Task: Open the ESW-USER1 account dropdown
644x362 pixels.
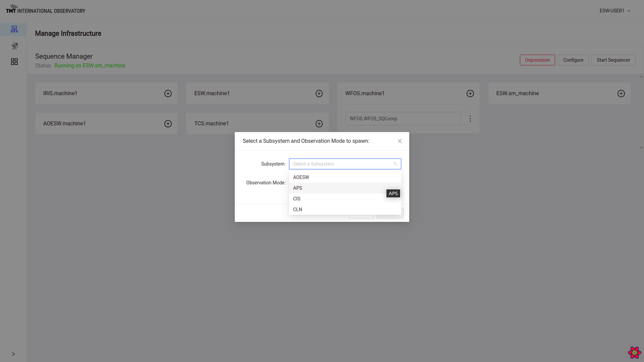Action: click(615, 11)
